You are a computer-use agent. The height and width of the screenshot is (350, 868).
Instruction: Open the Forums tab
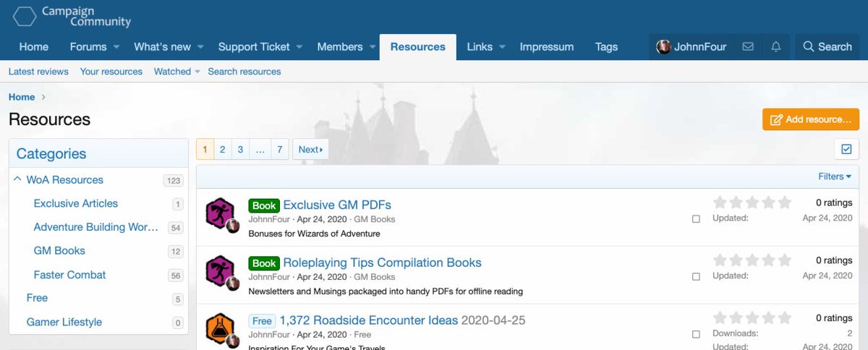pos(88,47)
